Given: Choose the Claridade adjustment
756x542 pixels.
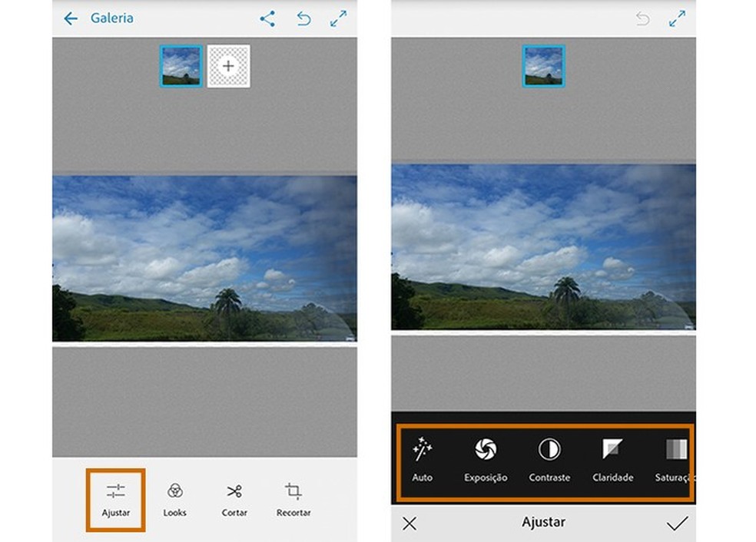Looking at the screenshot, I should [x=613, y=460].
